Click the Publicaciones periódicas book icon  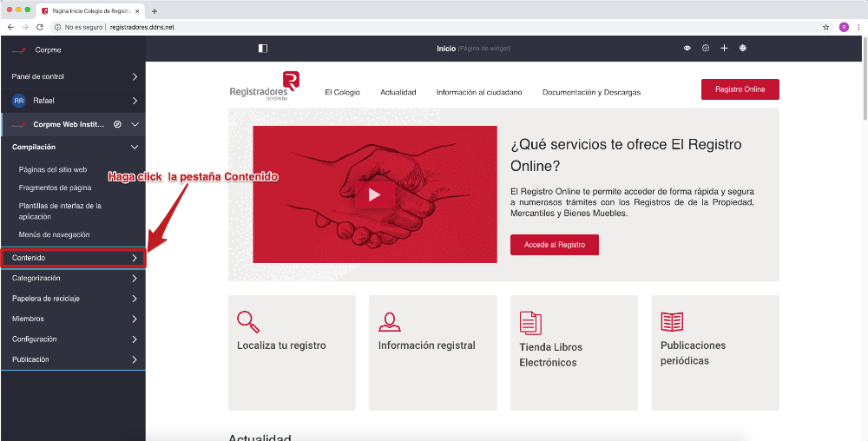672,322
